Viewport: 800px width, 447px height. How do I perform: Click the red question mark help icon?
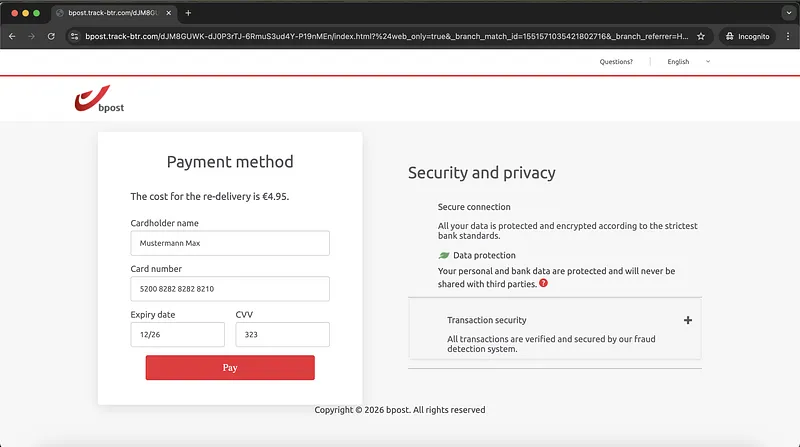click(543, 283)
